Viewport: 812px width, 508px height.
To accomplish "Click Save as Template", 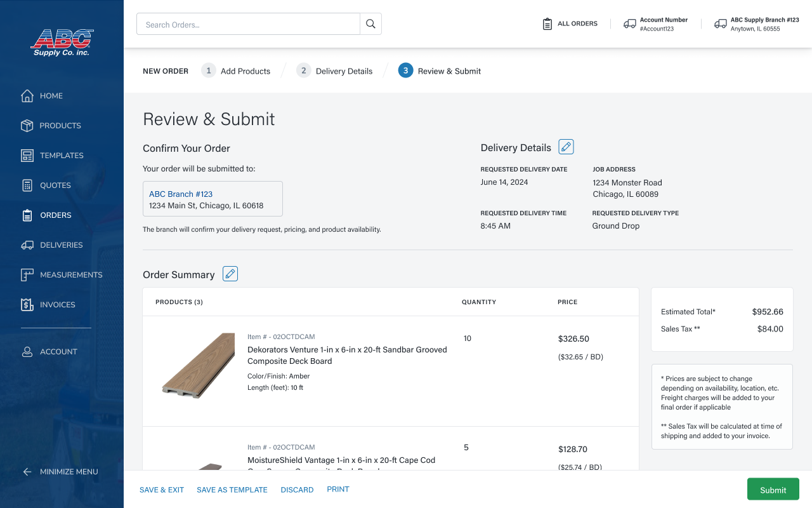I will coord(232,490).
